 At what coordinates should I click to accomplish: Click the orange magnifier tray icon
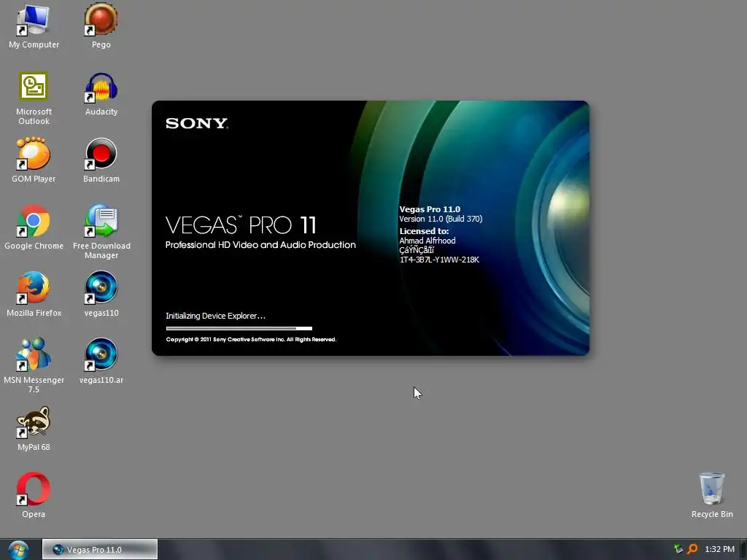pyautogui.click(x=692, y=549)
